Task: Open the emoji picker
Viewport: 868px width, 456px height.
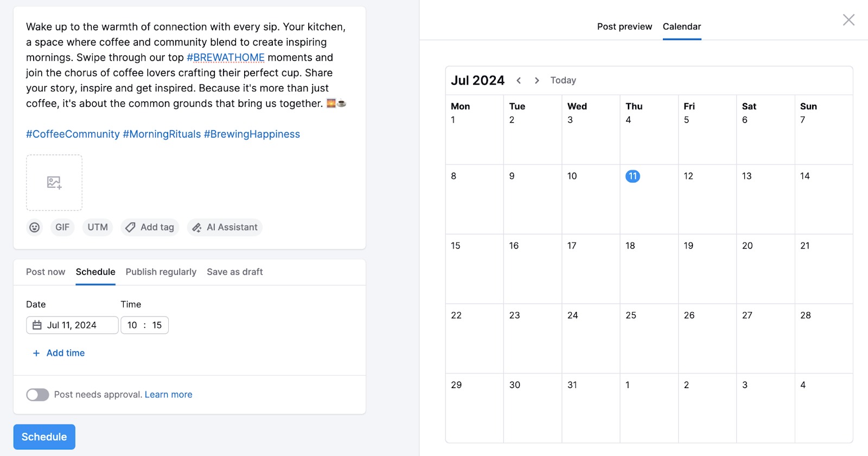Action: tap(34, 227)
